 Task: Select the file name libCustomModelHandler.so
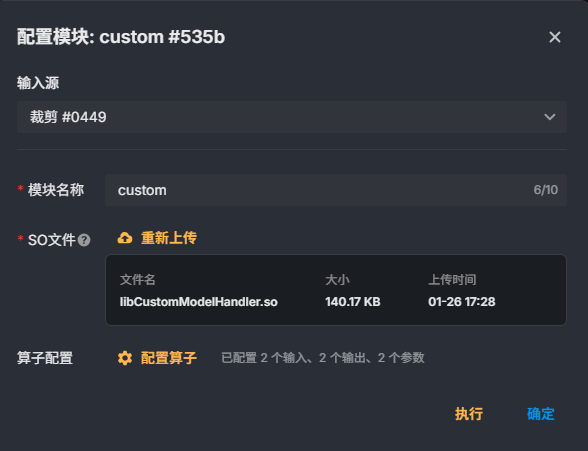click(199, 302)
